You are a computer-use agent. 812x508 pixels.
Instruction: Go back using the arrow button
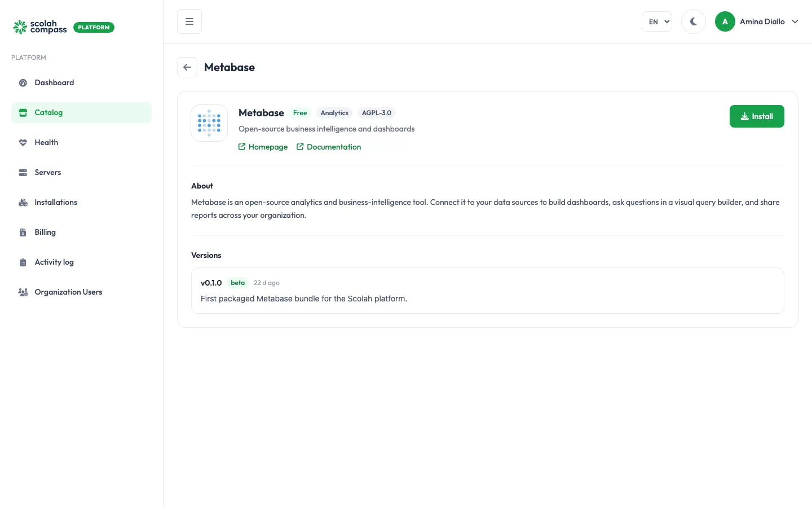(187, 67)
